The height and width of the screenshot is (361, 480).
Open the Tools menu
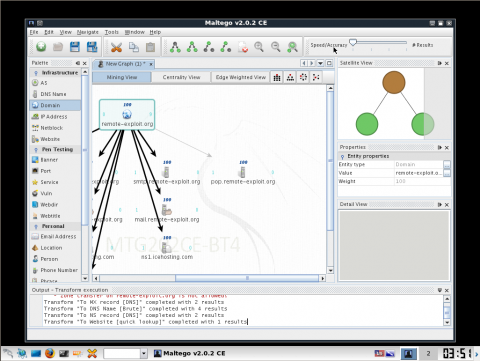coord(112,32)
